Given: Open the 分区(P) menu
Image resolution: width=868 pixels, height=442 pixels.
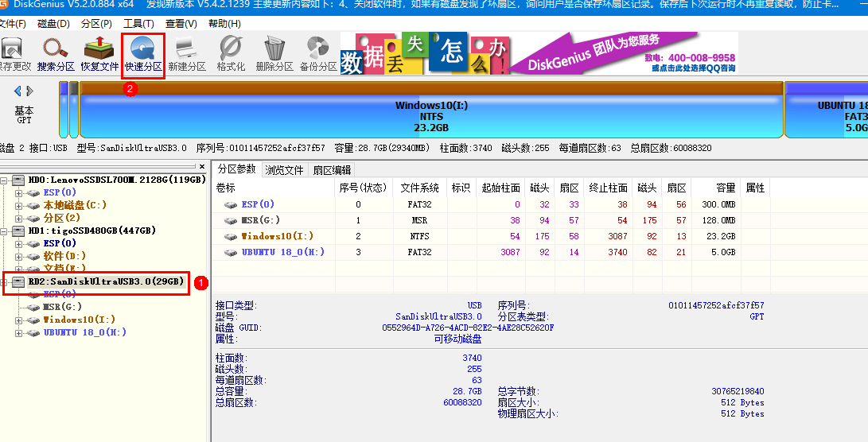Looking at the screenshot, I should click(x=96, y=24).
